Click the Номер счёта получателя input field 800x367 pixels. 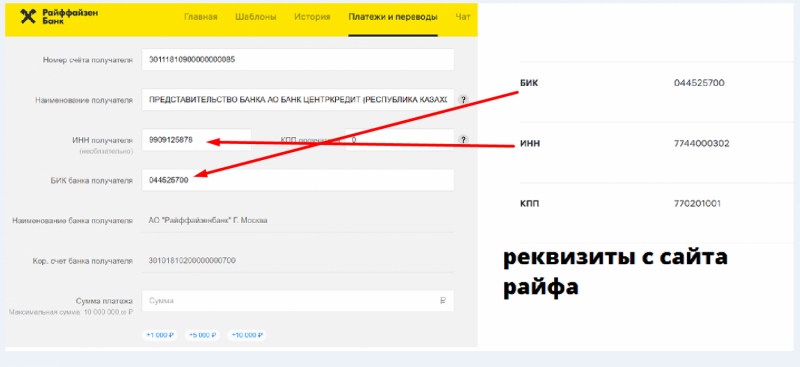pos(298,60)
